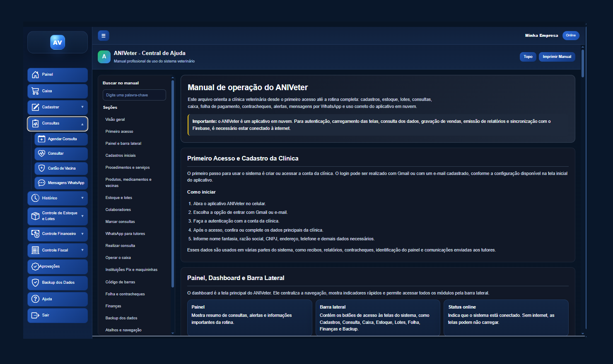The height and width of the screenshot is (364, 613).
Task: Click the green ANIVeter 'A' logo
Action: (x=104, y=57)
